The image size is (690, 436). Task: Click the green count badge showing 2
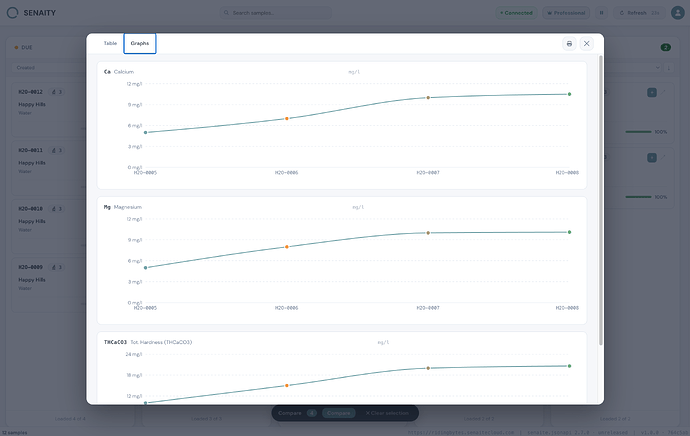click(666, 48)
